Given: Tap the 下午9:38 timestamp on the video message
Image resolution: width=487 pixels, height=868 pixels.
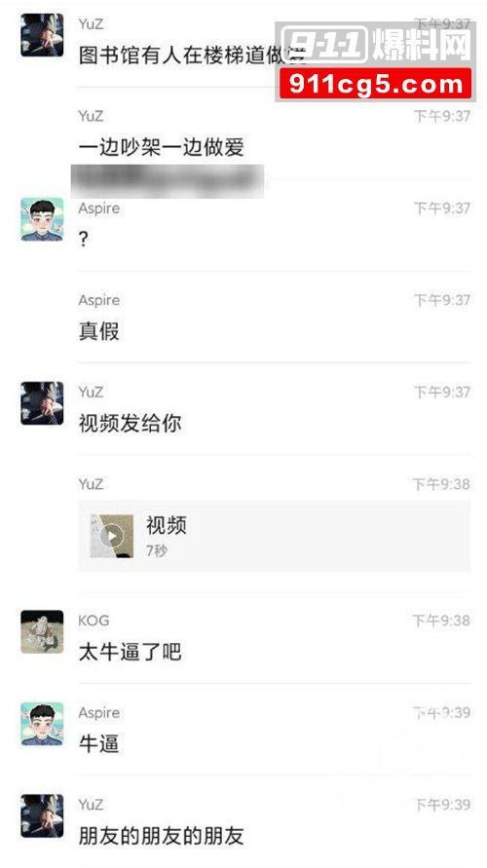Looking at the screenshot, I should (441, 484).
